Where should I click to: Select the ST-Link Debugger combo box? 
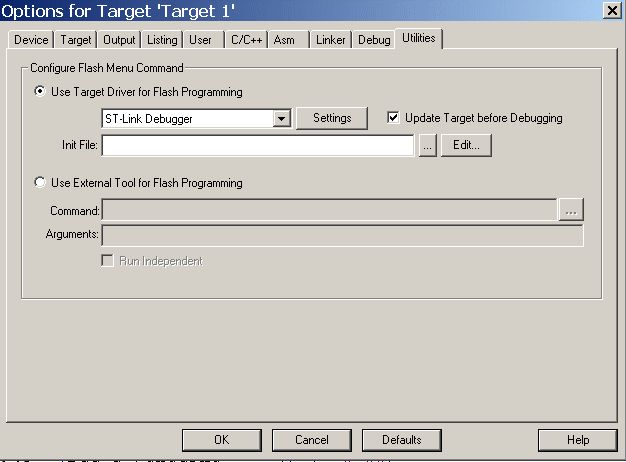[196, 119]
